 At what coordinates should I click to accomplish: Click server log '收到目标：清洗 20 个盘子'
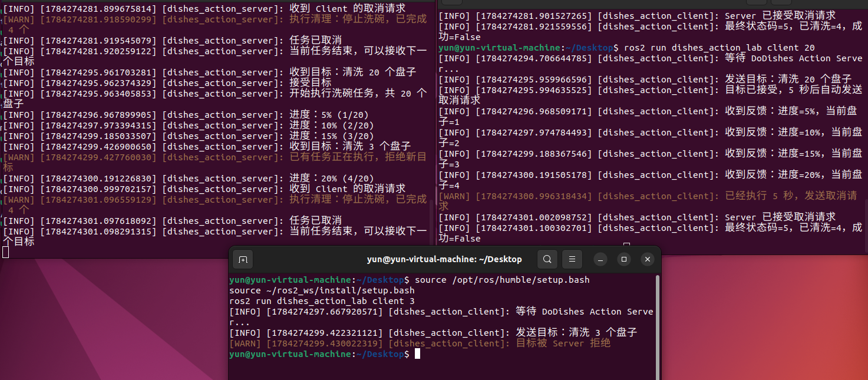point(353,72)
